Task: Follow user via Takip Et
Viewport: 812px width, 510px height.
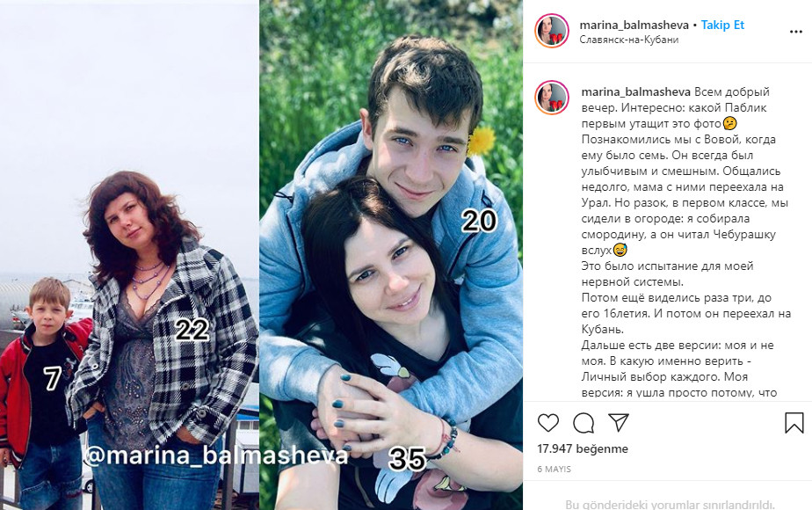Action: point(722,25)
